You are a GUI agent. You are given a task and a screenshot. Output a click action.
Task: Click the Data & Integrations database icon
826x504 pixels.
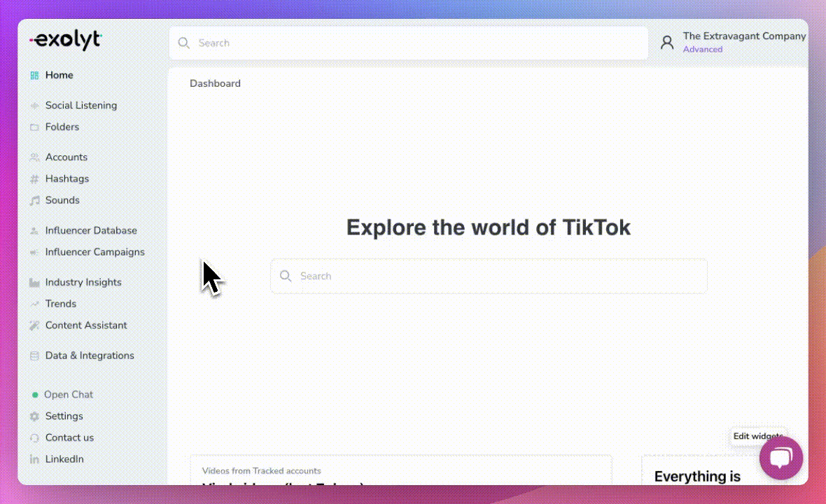click(x=34, y=356)
